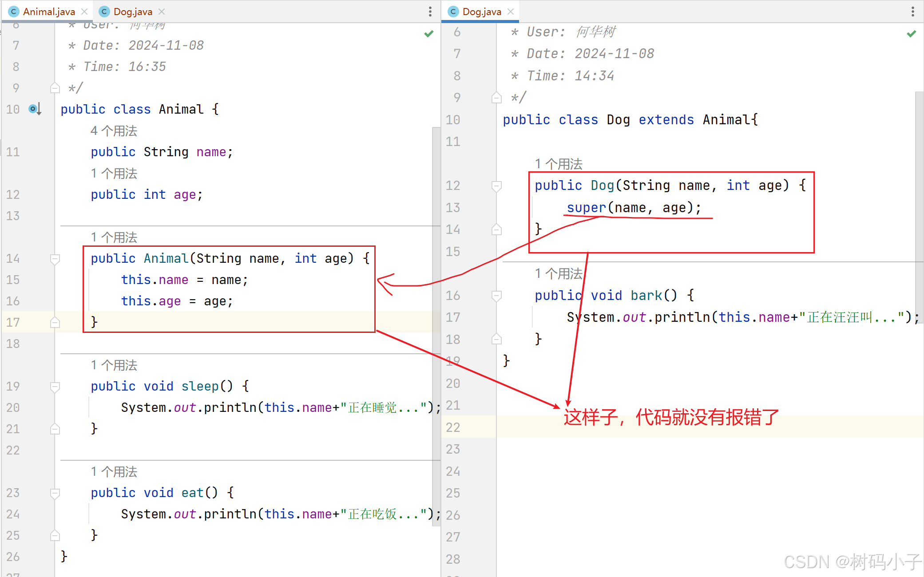Collapse the Animal constructor fold marker
This screenshot has width=924, height=577.
pos(55,258)
